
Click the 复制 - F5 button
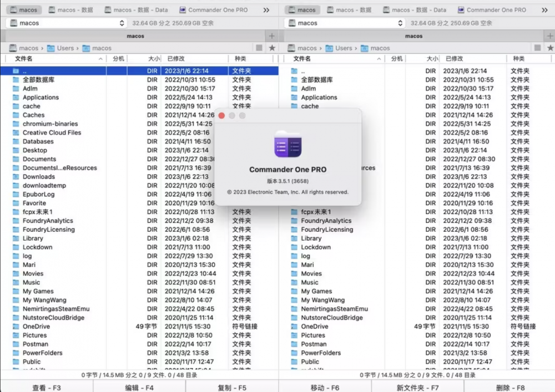[x=232, y=388]
